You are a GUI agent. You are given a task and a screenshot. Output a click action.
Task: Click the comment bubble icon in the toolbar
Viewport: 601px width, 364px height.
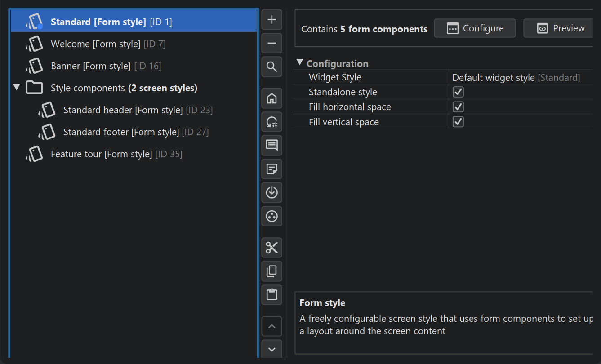click(x=272, y=146)
